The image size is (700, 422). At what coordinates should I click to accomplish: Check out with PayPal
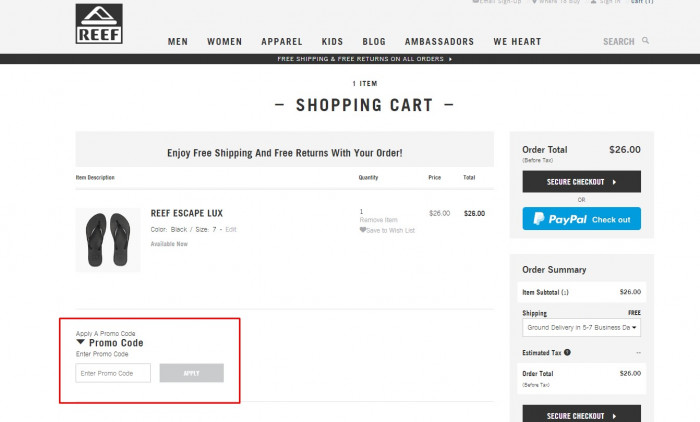point(582,219)
